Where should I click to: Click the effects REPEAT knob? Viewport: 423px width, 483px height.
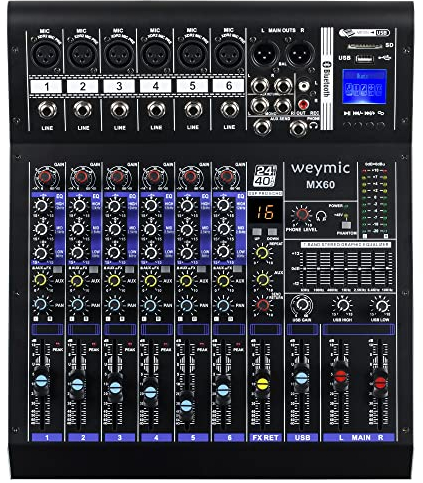coord(262,253)
